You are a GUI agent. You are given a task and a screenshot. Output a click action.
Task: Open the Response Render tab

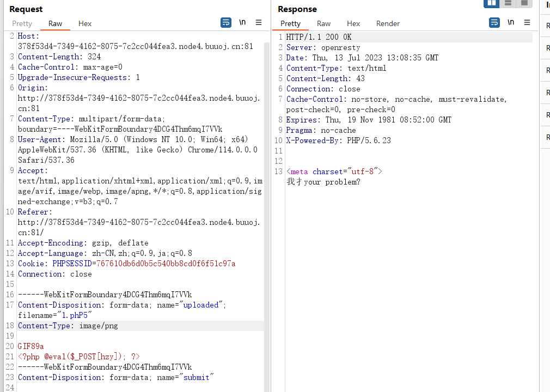(x=388, y=23)
